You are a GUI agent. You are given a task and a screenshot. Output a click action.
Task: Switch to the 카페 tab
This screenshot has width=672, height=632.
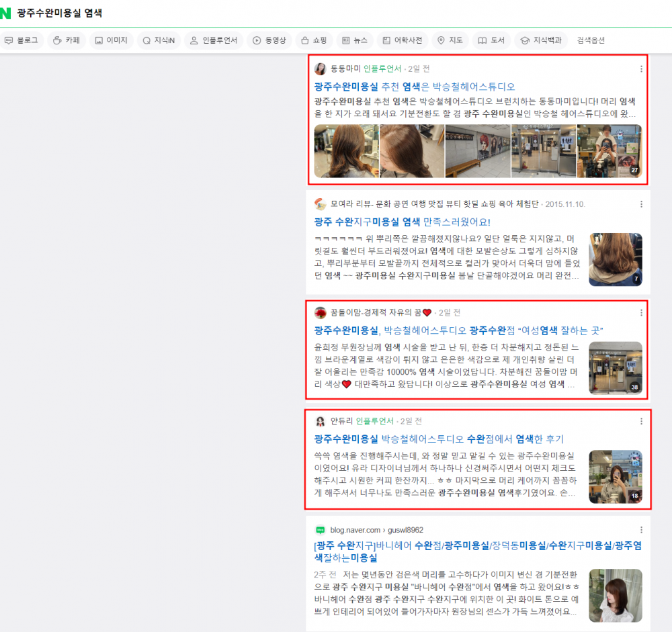[67, 40]
